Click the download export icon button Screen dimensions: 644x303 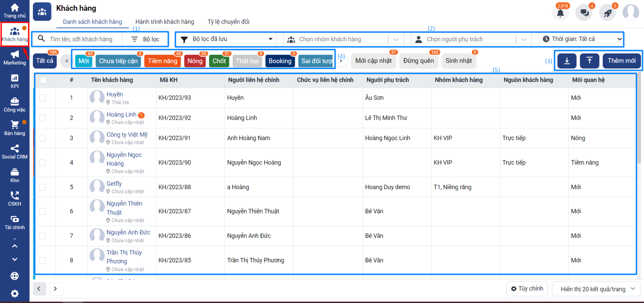click(567, 61)
